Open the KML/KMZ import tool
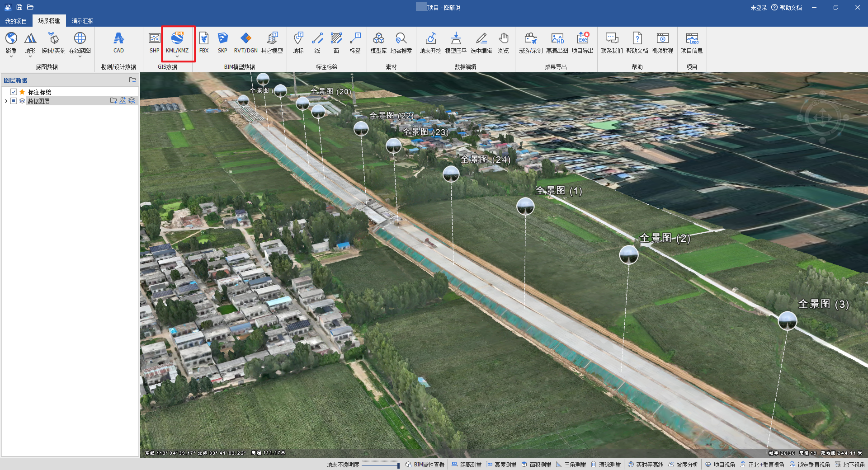The width and height of the screenshot is (868, 470). point(177,42)
